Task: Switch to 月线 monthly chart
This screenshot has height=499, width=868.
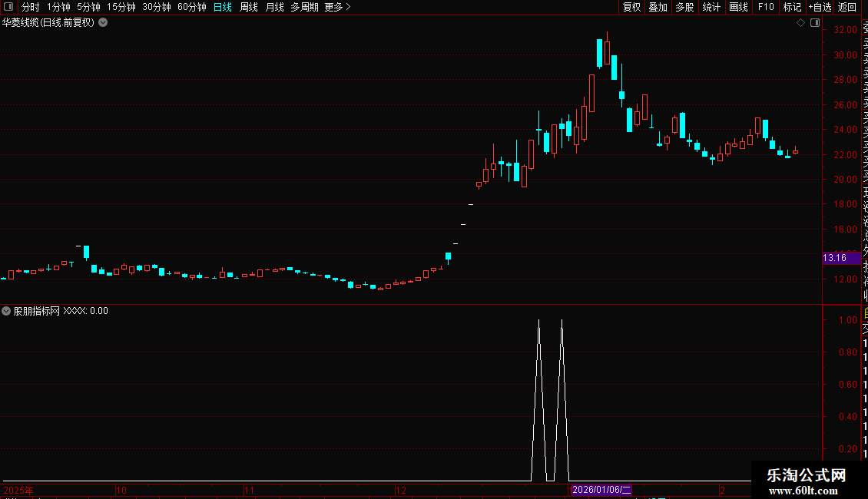Action: pyautogui.click(x=274, y=7)
